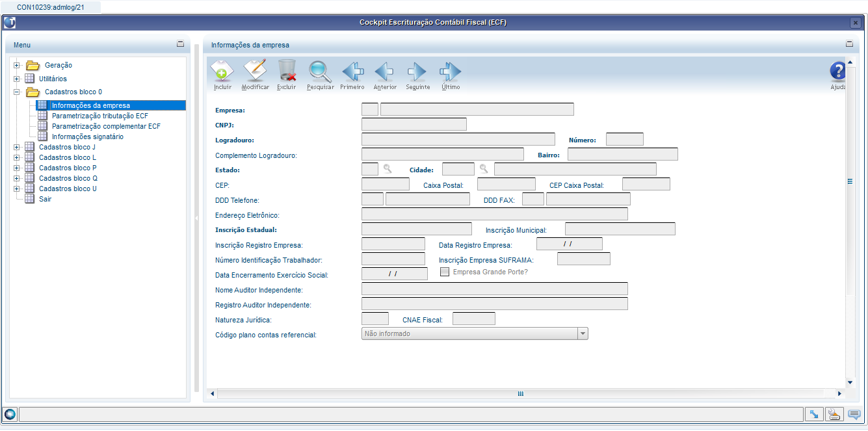This screenshot has height=431, width=868.
Task: Click the horizontal scrollbar left arrow
Action: click(213, 393)
